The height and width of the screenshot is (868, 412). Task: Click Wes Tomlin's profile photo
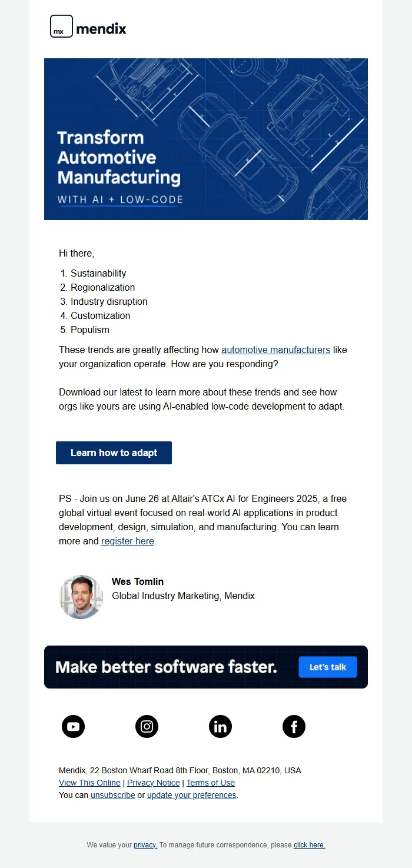[x=81, y=597]
